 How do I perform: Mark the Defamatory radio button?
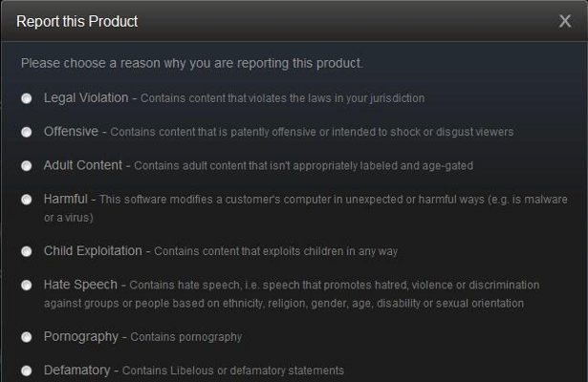(x=27, y=371)
